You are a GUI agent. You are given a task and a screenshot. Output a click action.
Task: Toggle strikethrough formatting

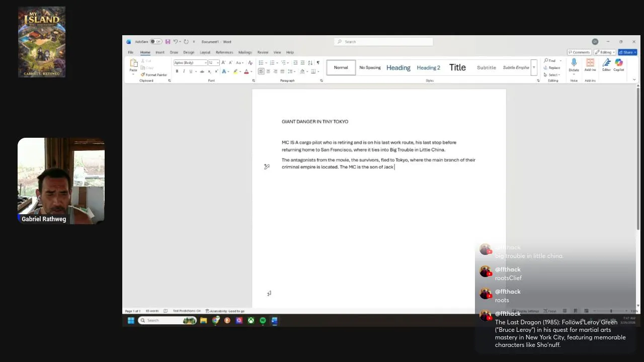coord(202,71)
